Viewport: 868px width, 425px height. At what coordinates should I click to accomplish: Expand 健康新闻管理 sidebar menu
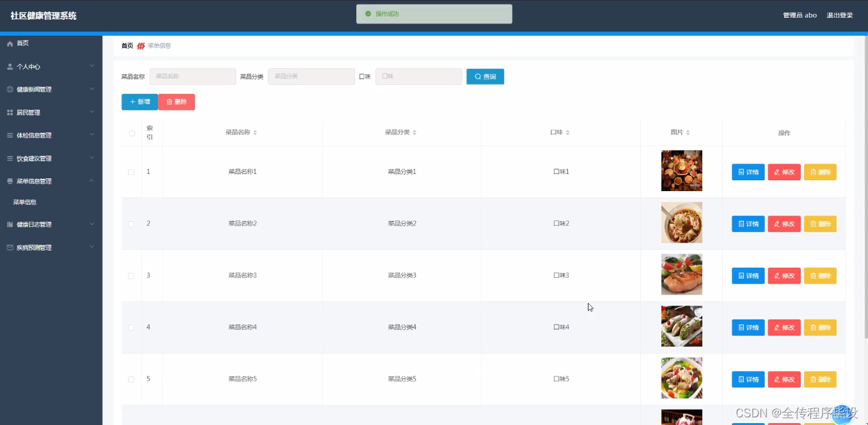51,89
